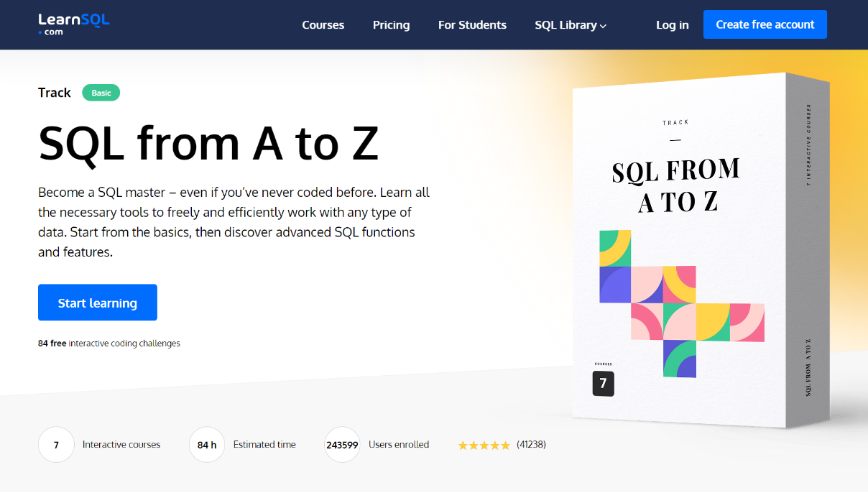The width and height of the screenshot is (868, 493).
Task: Go to the Pricing page
Action: click(x=391, y=24)
